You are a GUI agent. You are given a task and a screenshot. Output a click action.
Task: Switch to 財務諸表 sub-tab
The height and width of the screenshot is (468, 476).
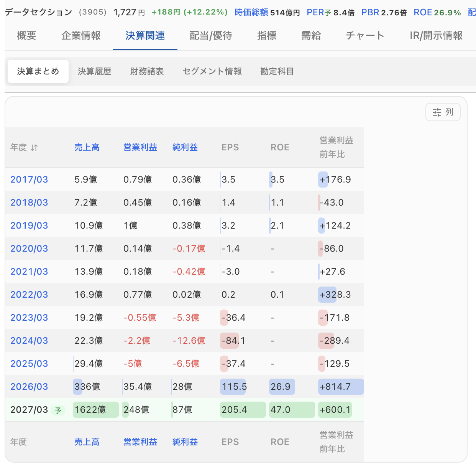click(x=147, y=71)
